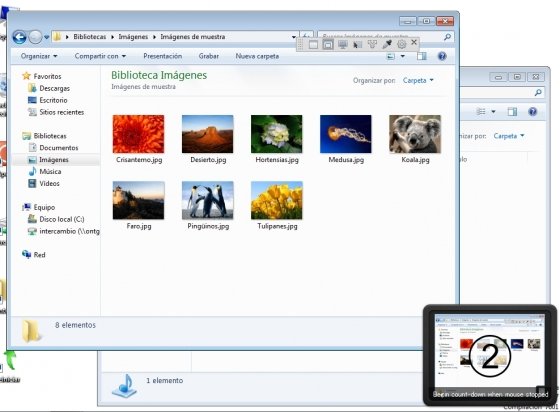Select the full screen monitor capture icon
The image size is (560, 412).
pos(343,45)
